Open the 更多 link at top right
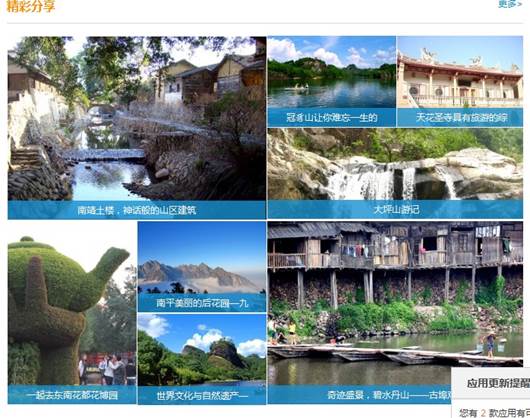The height and width of the screenshot is (418, 530). tap(510, 4)
